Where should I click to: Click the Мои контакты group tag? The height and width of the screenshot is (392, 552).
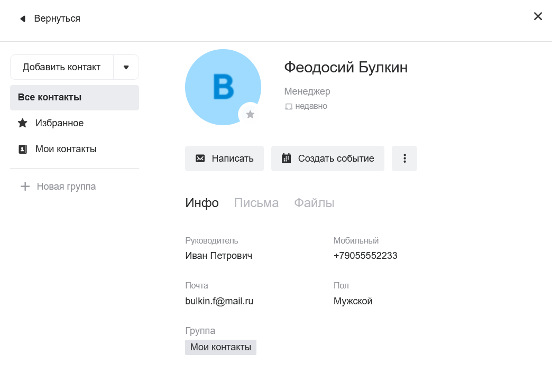coord(220,347)
